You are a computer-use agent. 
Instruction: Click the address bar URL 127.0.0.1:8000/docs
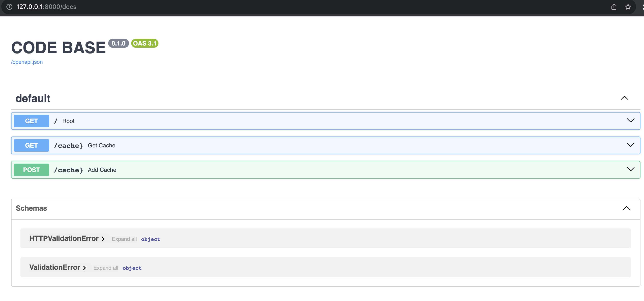tap(46, 7)
